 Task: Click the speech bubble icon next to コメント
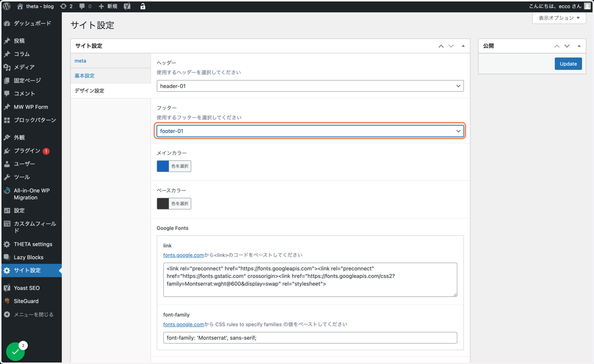[7, 93]
